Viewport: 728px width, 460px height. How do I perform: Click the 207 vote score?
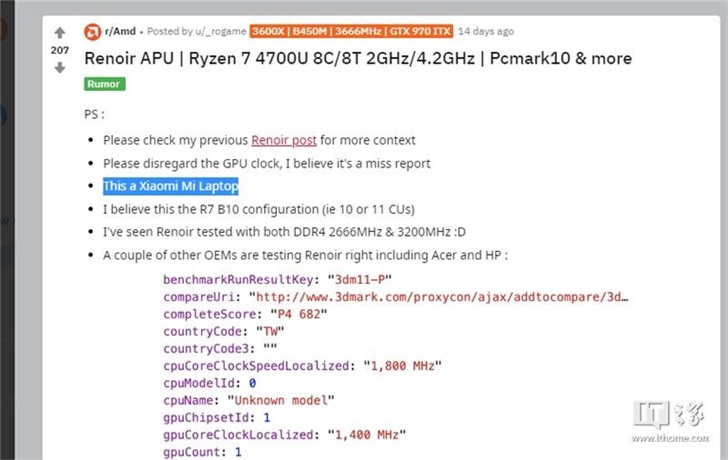click(60, 50)
